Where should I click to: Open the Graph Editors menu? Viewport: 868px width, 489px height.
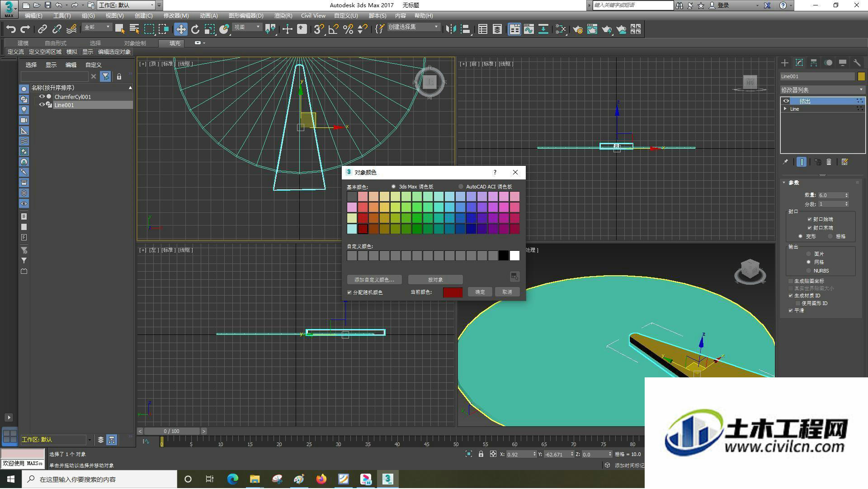point(245,15)
